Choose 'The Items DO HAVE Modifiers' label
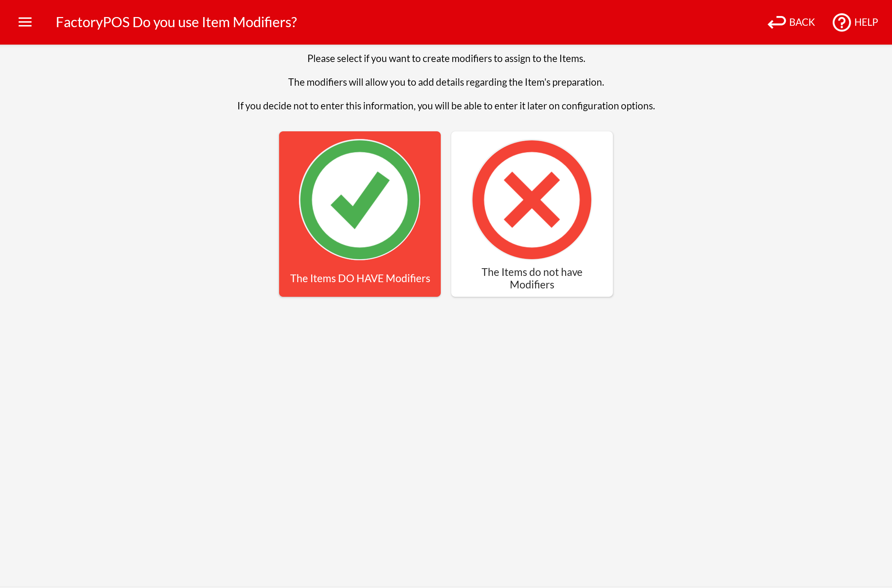Image resolution: width=892 pixels, height=588 pixels. [360, 278]
